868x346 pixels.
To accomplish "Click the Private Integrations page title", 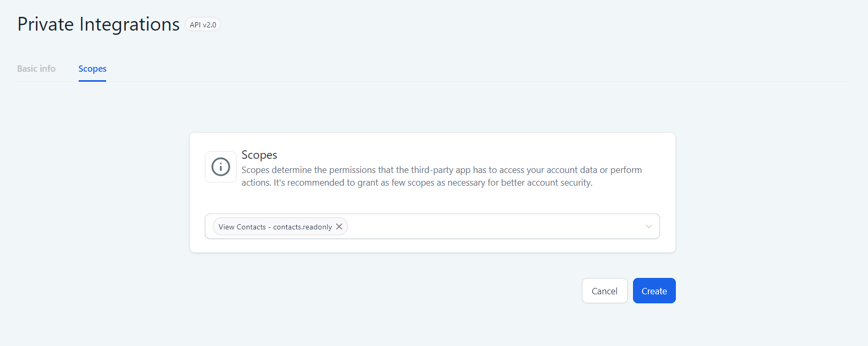I will [98, 24].
